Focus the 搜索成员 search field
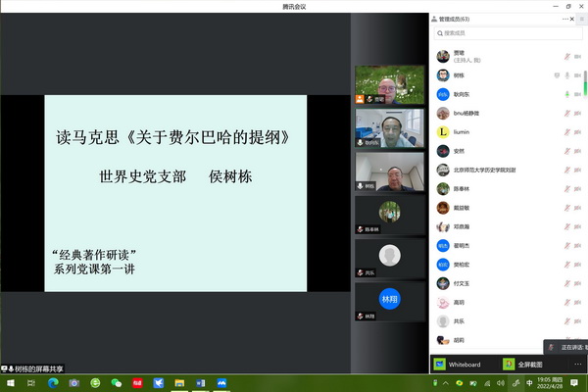This screenshot has height=392, width=588. click(x=505, y=33)
